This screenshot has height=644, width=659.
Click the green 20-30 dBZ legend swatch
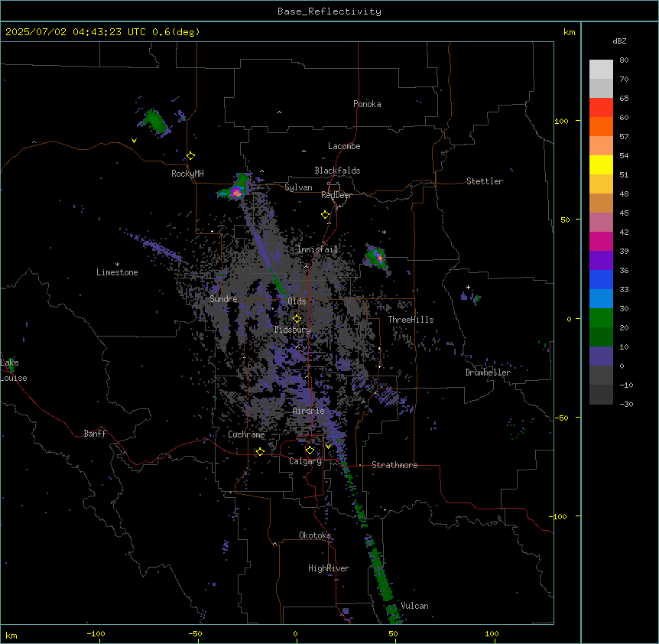(x=601, y=318)
